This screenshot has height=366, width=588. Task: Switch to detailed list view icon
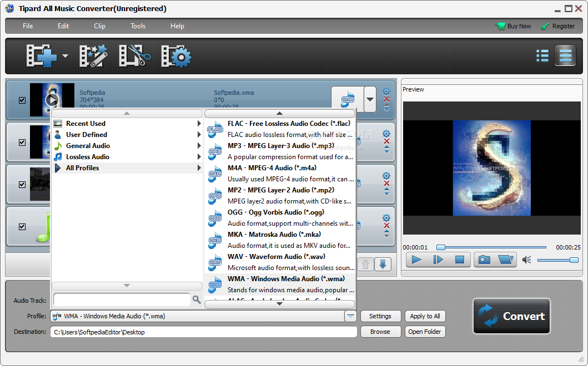565,56
